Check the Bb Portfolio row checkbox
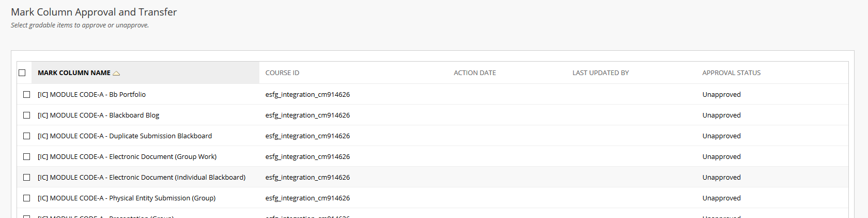 pos(27,95)
